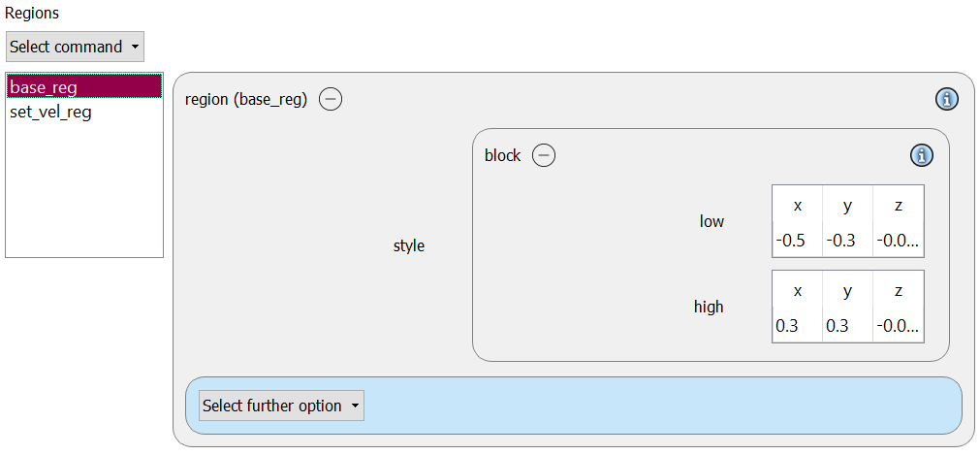Open info for region (base_reg)
The width and height of the screenshot is (980, 455).
pos(947,99)
